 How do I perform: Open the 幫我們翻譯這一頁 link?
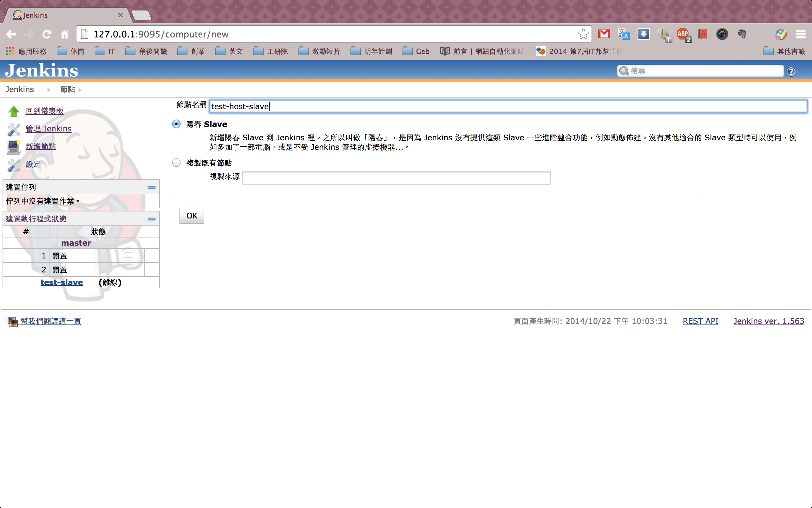coord(51,321)
